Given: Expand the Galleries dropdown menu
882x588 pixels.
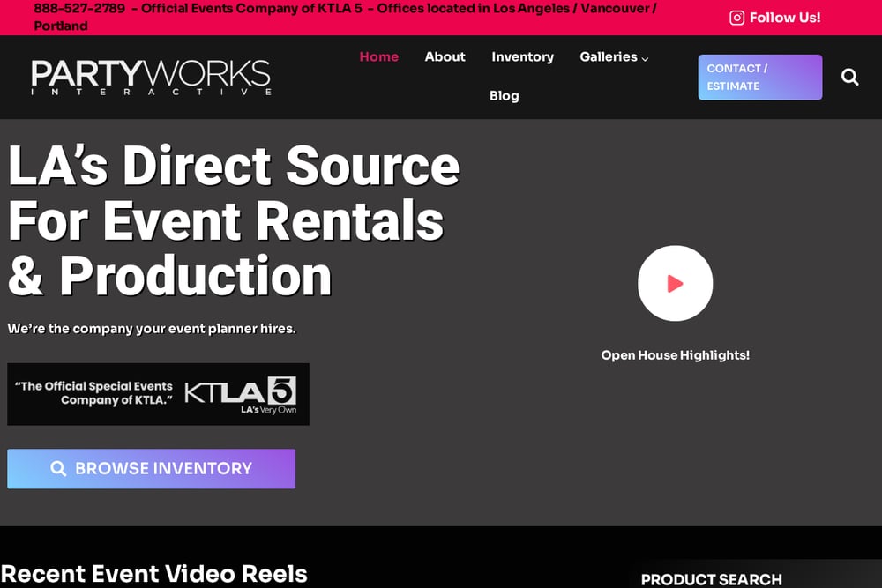Looking at the screenshot, I should (614, 56).
